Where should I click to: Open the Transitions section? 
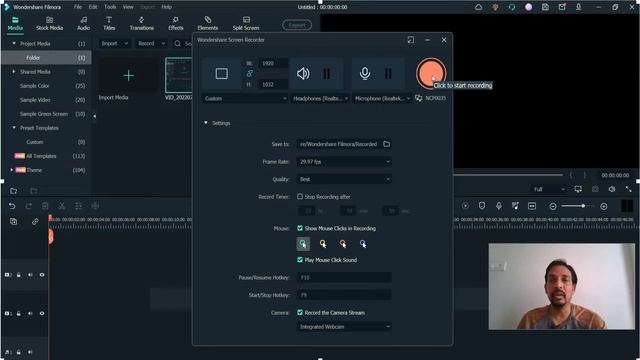(x=142, y=24)
